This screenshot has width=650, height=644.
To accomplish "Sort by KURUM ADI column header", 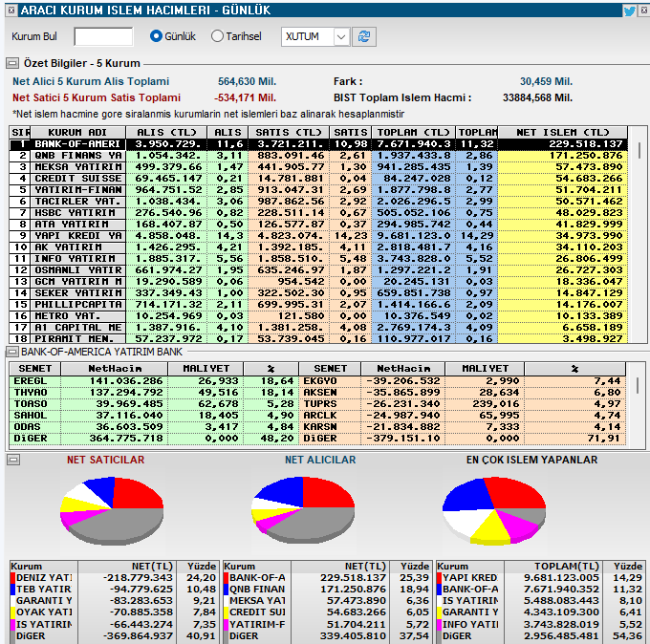I will [x=78, y=132].
